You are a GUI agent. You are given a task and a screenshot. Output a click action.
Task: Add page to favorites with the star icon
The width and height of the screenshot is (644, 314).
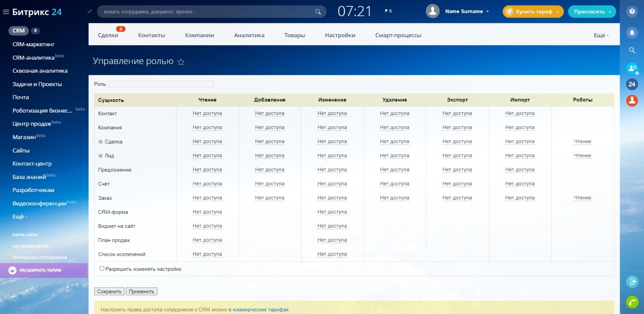181,62
